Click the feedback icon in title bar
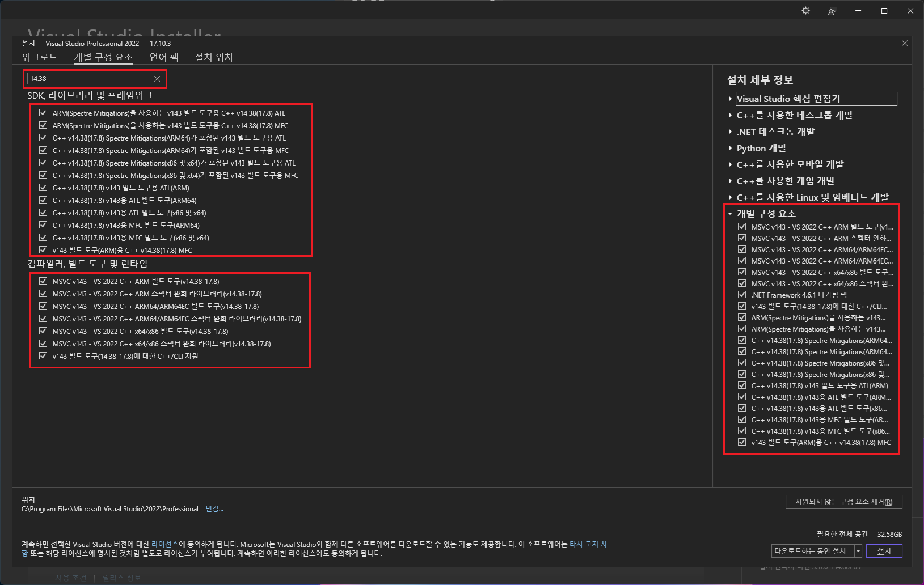The height and width of the screenshot is (585, 924). pyautogui.click(x=832, y=11)
